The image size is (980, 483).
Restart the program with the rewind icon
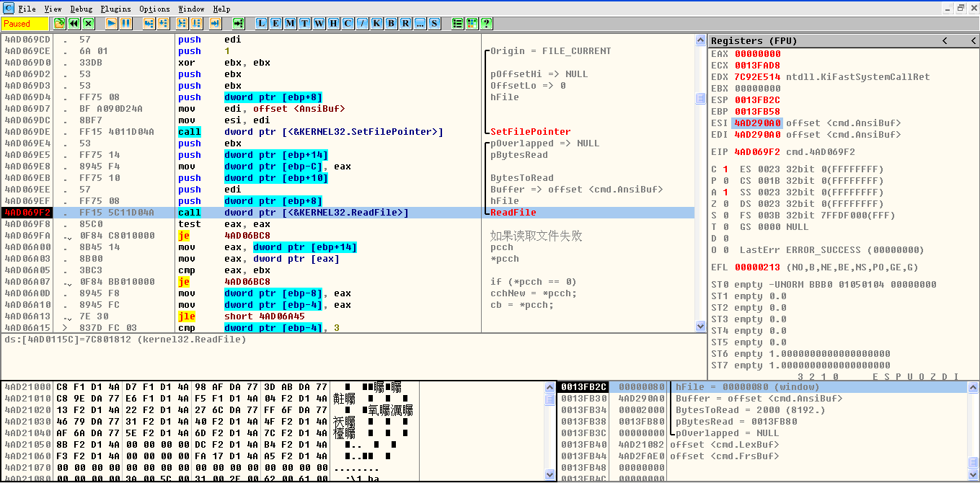[72, 23]
